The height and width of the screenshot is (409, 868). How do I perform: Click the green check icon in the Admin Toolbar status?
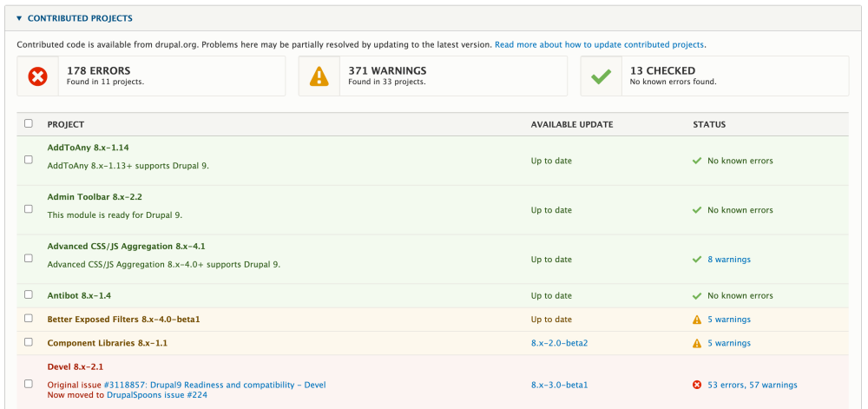click(x=697, y=210)
